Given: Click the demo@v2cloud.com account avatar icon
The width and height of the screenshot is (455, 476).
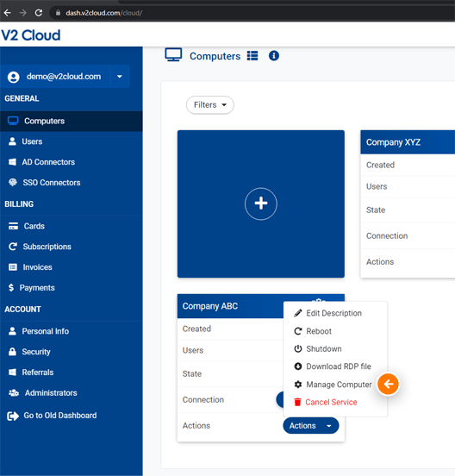Looking at the screenshot, I should coord(13,77).
